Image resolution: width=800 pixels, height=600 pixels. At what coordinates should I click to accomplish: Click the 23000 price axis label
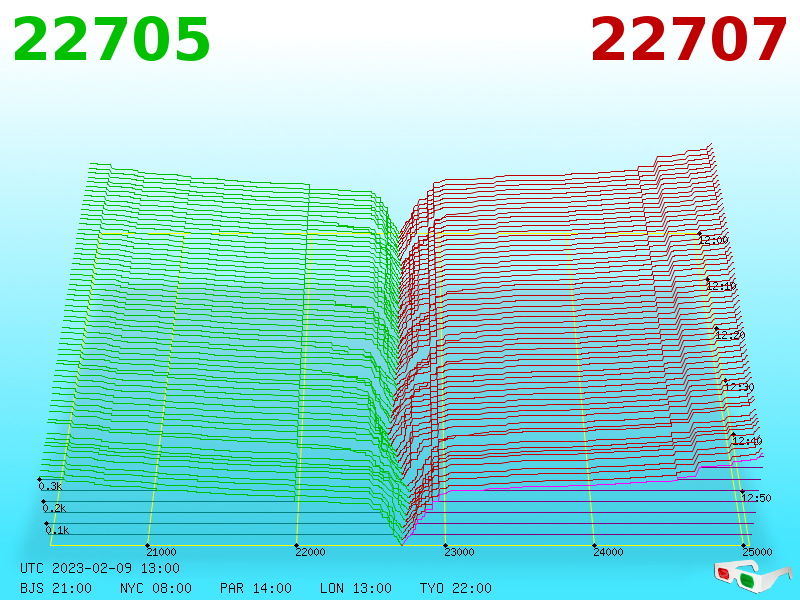pyautogui.click(x=459, y=552)
